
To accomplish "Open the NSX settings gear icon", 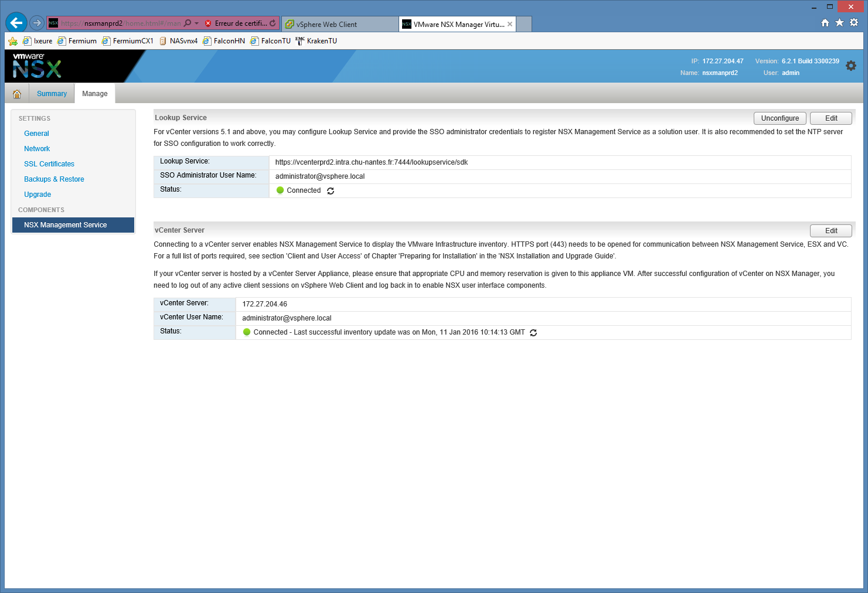I will point(851,66).
